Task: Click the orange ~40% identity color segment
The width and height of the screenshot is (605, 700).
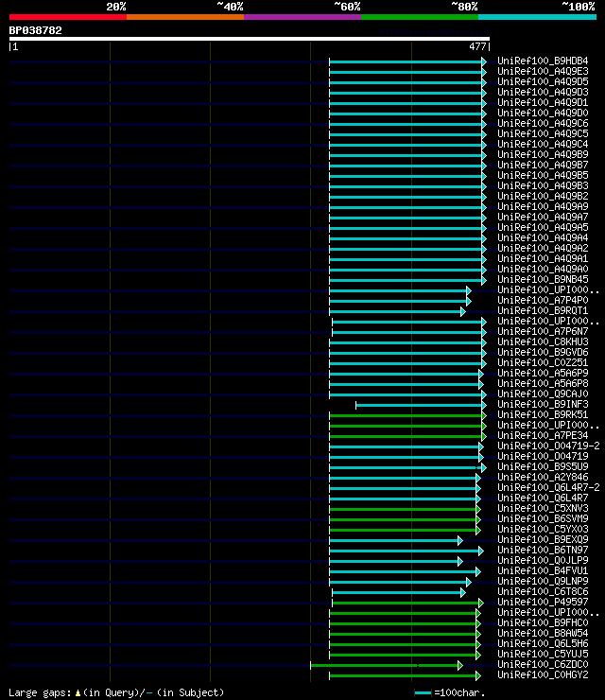Action: 185,17
